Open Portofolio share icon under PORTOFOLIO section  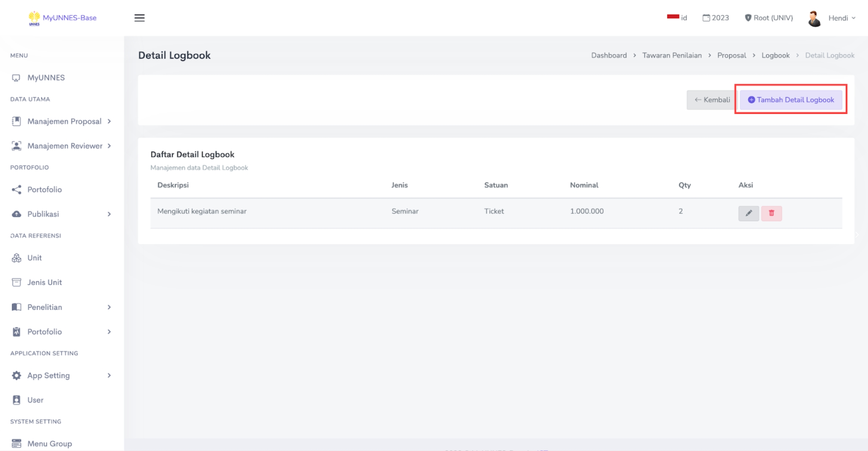[16, 189]
